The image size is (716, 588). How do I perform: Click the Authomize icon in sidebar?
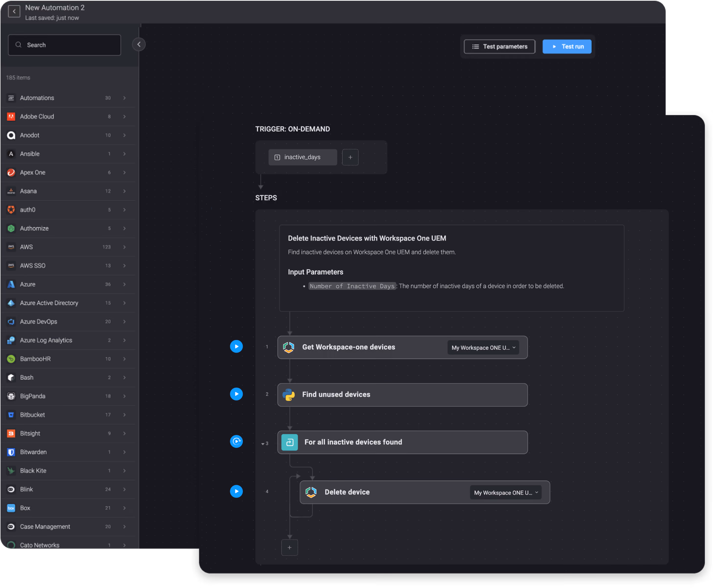(x=11, y=228)
